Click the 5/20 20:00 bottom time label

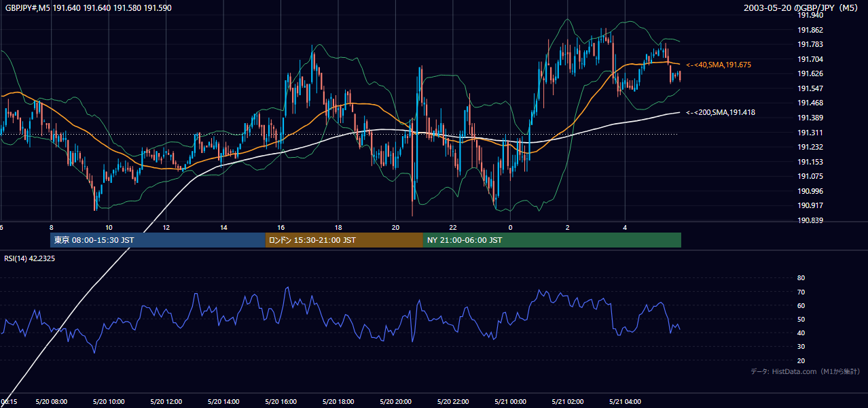click(x=395, y=402)
